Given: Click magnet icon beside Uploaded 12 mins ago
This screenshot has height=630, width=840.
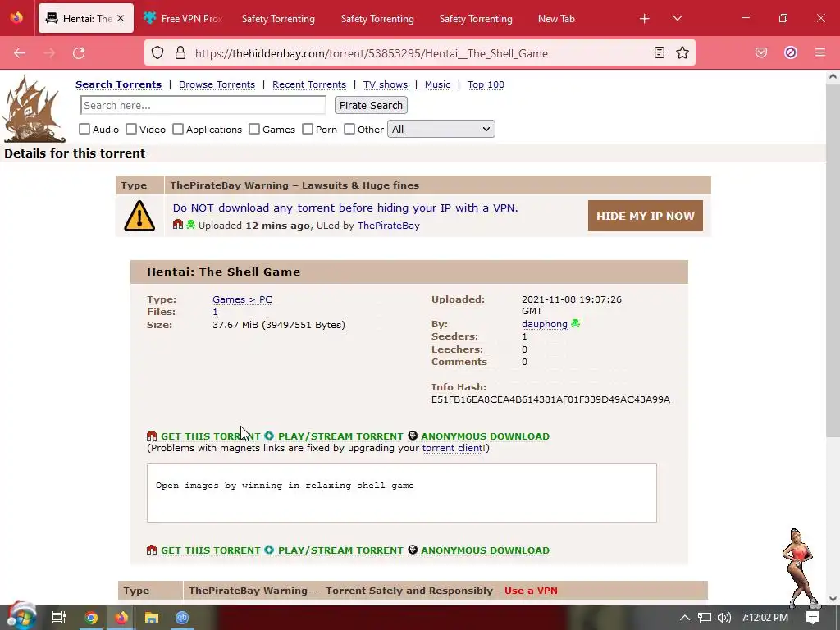Looking at the screenshot, I should point(178,225).
